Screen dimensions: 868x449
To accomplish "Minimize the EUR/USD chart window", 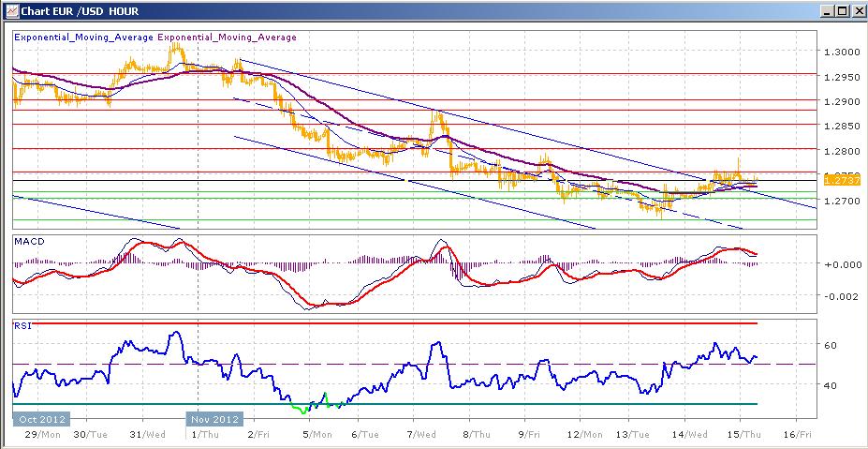I will point(827,10).
